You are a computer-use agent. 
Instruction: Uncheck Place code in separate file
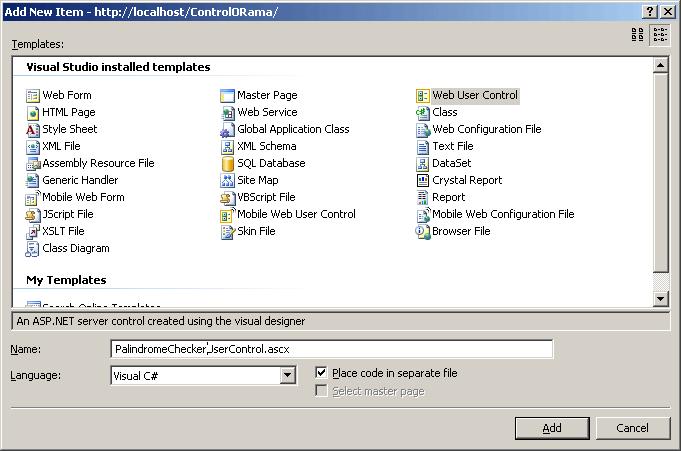[321, 373]
